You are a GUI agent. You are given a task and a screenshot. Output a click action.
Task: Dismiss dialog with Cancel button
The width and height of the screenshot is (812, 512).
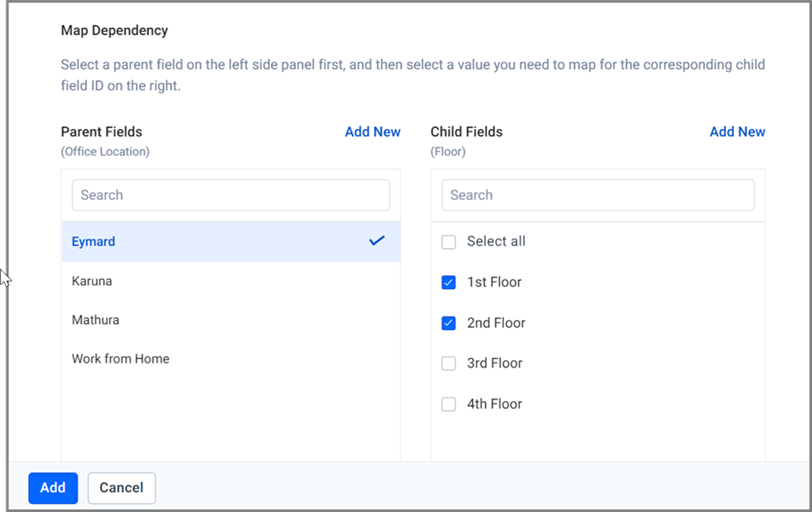[x=121, y=488]
